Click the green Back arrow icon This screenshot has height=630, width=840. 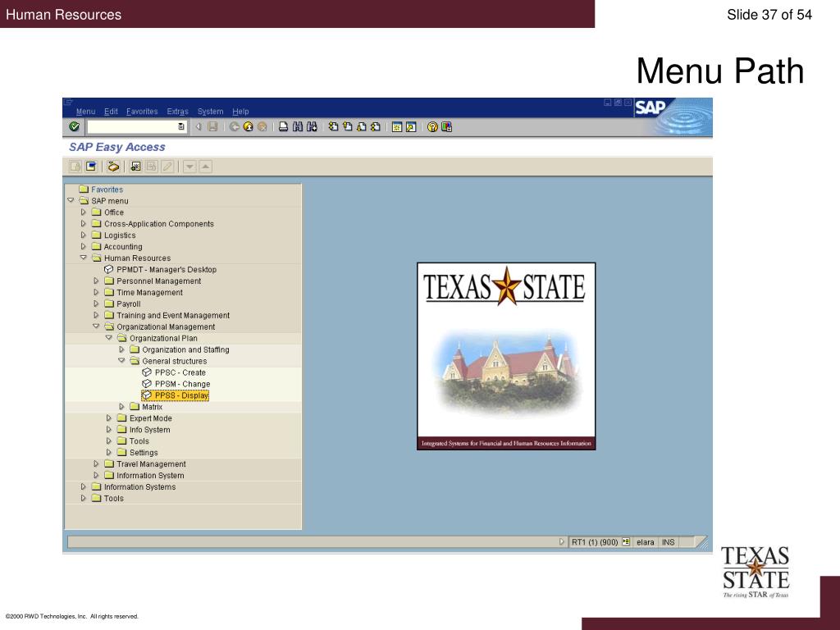click(234, 127)
